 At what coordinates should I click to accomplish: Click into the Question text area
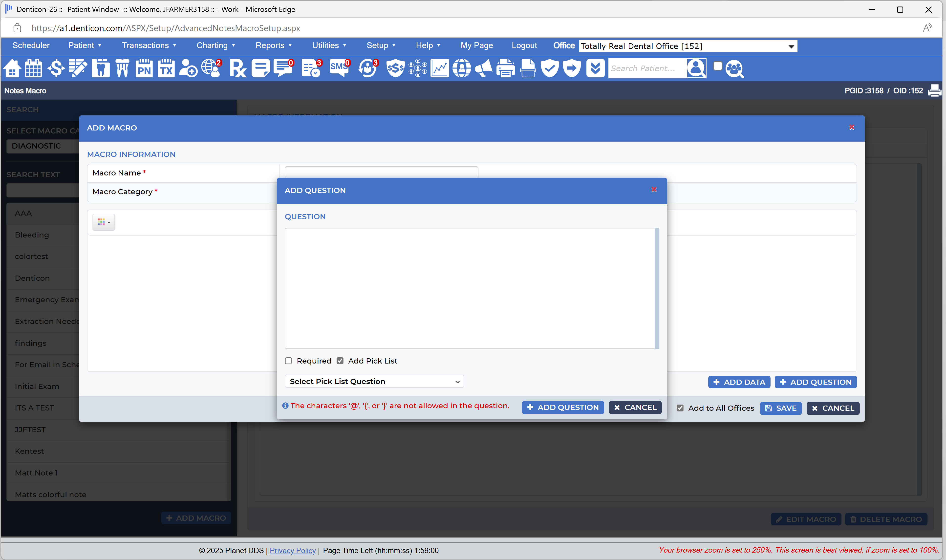(469, 288)
